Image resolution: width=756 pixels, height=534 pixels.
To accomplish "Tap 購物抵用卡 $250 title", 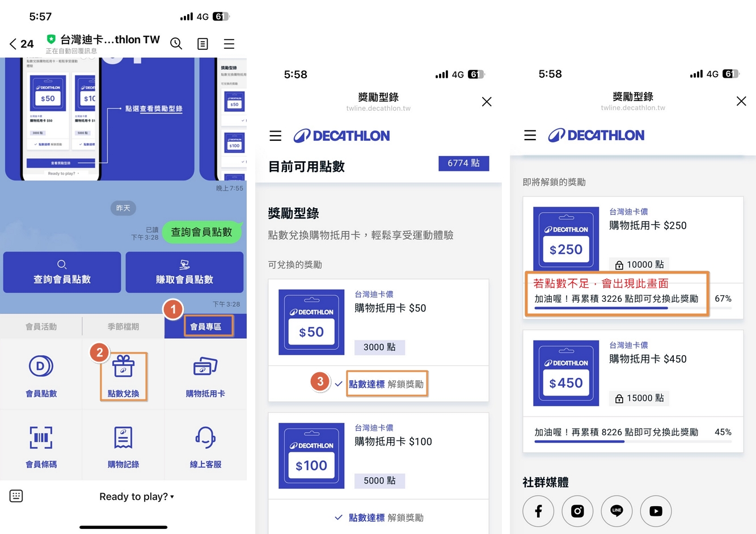I will coord(648,225).
